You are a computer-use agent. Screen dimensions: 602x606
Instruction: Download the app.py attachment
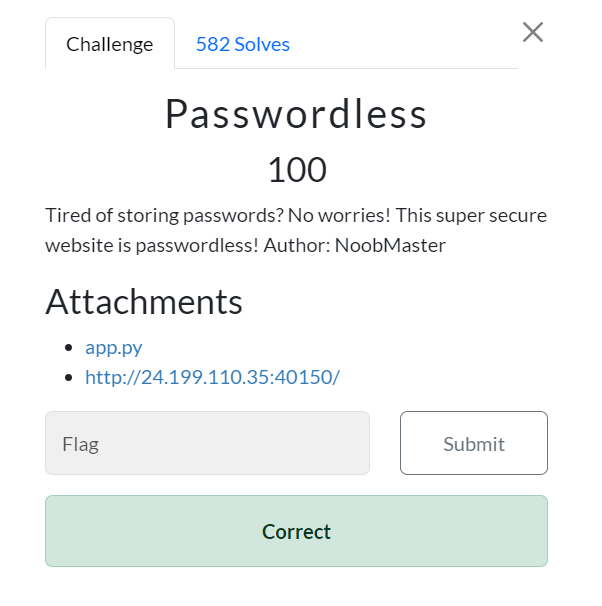(113, 347)
